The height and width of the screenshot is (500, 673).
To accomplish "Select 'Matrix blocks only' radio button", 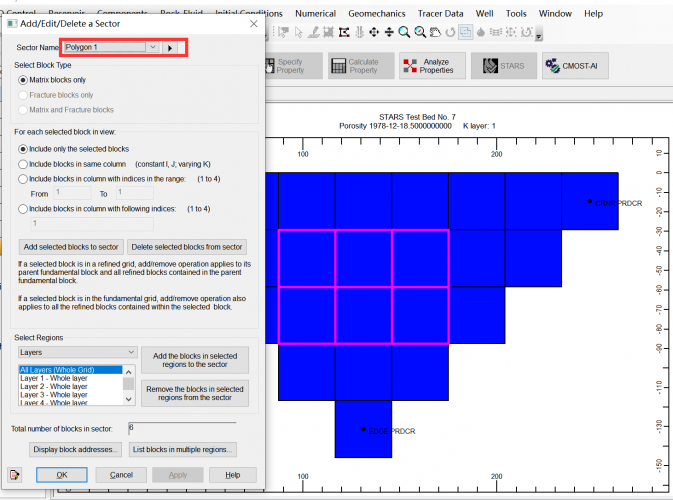I will pos(24,80).
